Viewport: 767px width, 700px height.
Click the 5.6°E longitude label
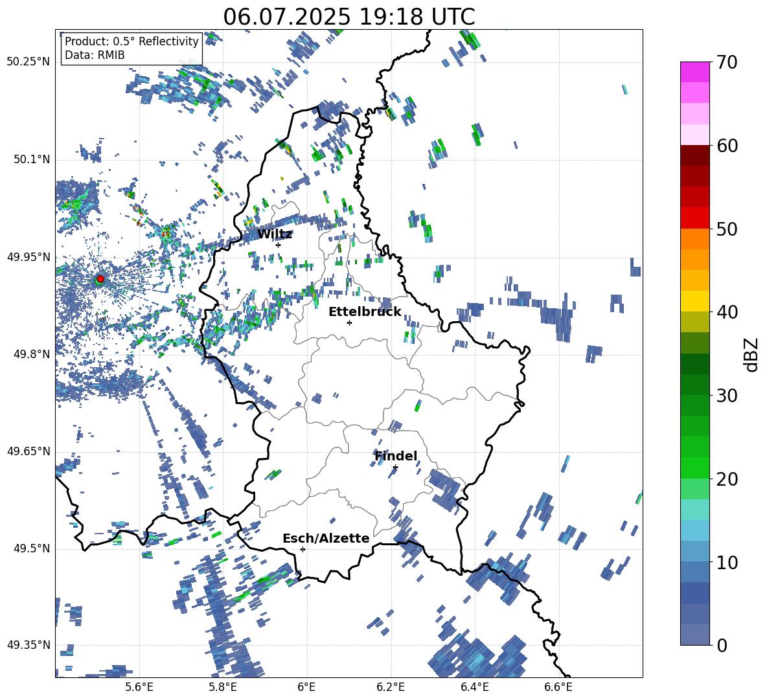pyautogui.click(x=139, y=687)
